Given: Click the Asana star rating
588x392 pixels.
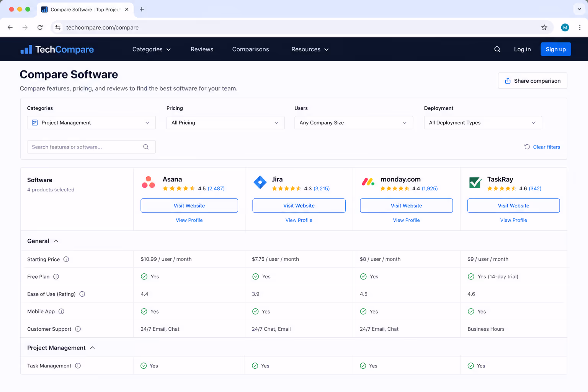Looking at the screenshot, I should [x=179, y=188].
